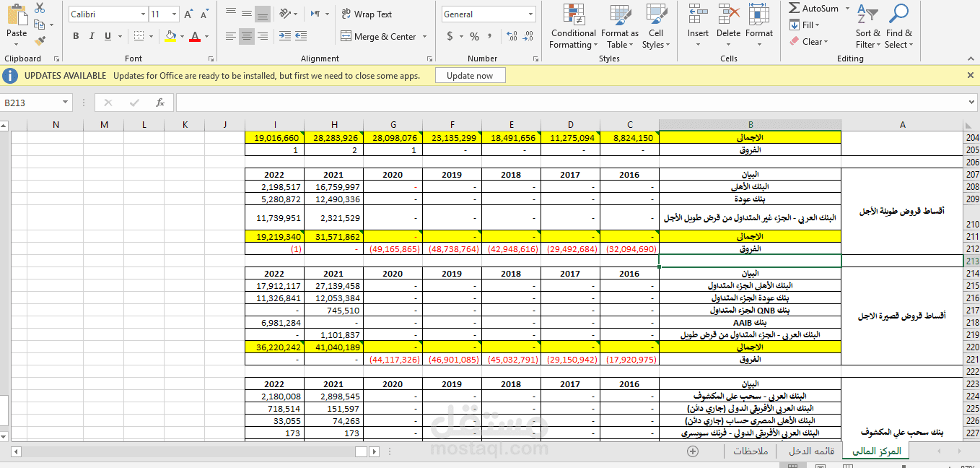
Task: Select the Format Painter brush
Action: [x=40, y=41]
